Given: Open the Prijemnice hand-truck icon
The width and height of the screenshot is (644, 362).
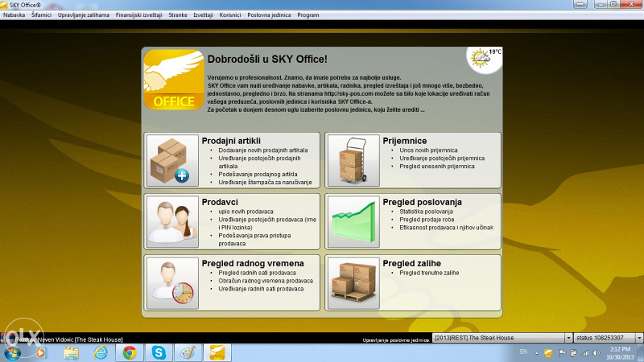Looking at the screenshot, I should point(353,160).
